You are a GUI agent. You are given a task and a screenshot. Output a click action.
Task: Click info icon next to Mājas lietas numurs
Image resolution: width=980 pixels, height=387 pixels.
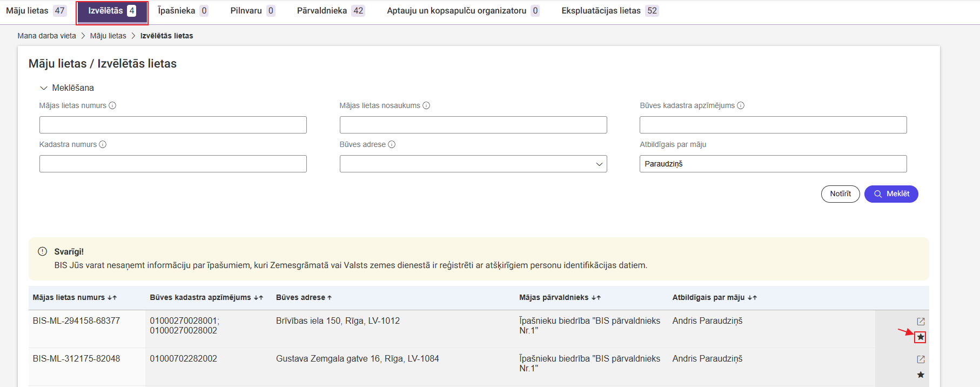pyautogui.click(x=112, y=105)
